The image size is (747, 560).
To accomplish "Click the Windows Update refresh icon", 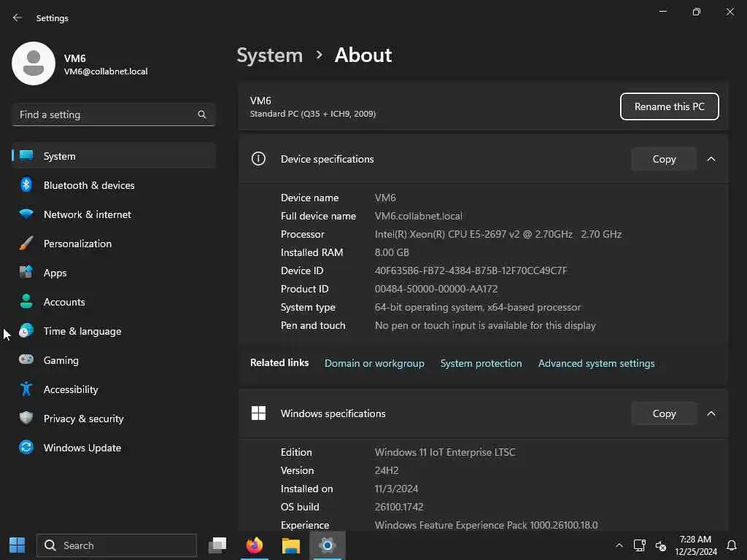I will (26, 447).
